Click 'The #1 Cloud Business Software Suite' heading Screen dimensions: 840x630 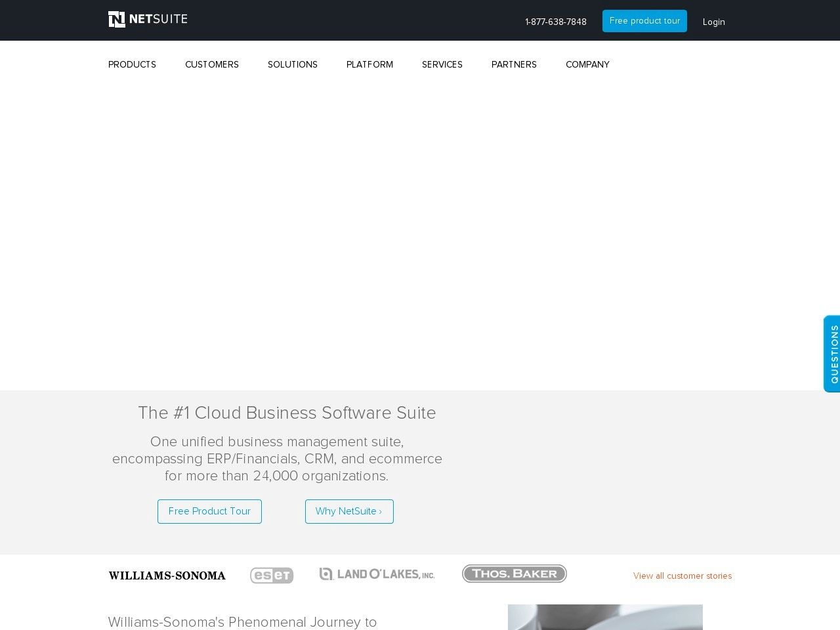[287, 413]
